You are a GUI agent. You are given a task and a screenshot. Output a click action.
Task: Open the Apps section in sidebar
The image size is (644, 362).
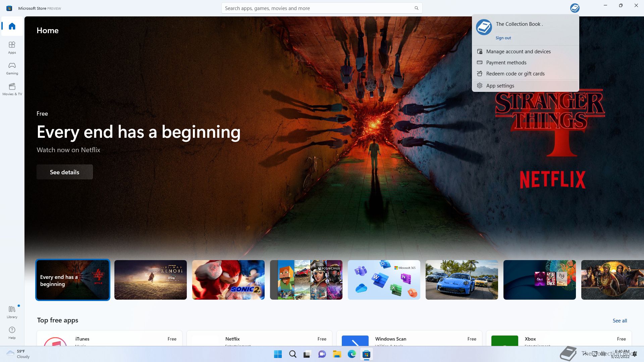(12, 48)
